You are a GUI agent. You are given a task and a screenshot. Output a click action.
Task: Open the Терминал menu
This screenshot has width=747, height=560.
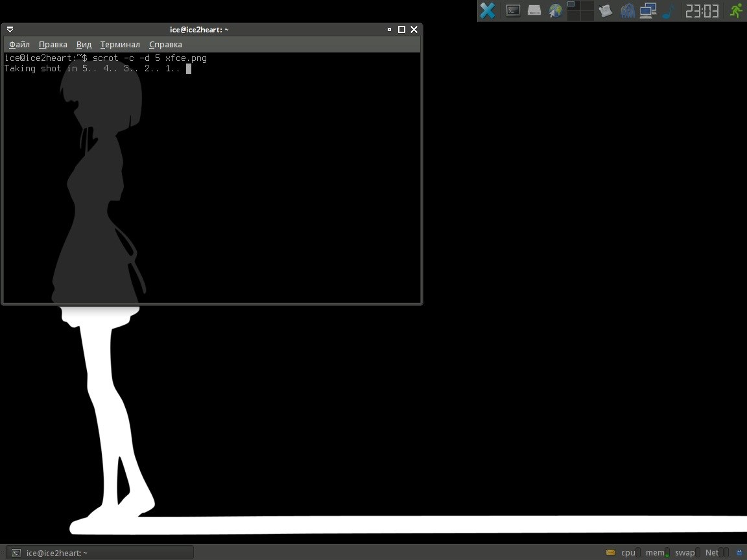click(x=120, y=44)
